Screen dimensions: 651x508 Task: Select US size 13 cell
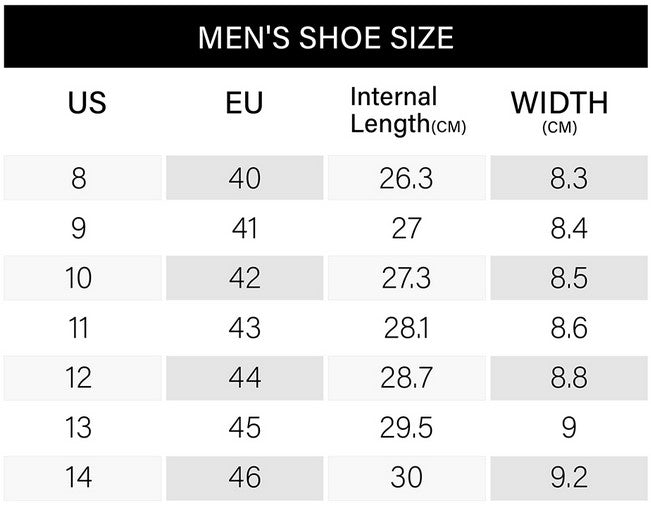[83, 427]
